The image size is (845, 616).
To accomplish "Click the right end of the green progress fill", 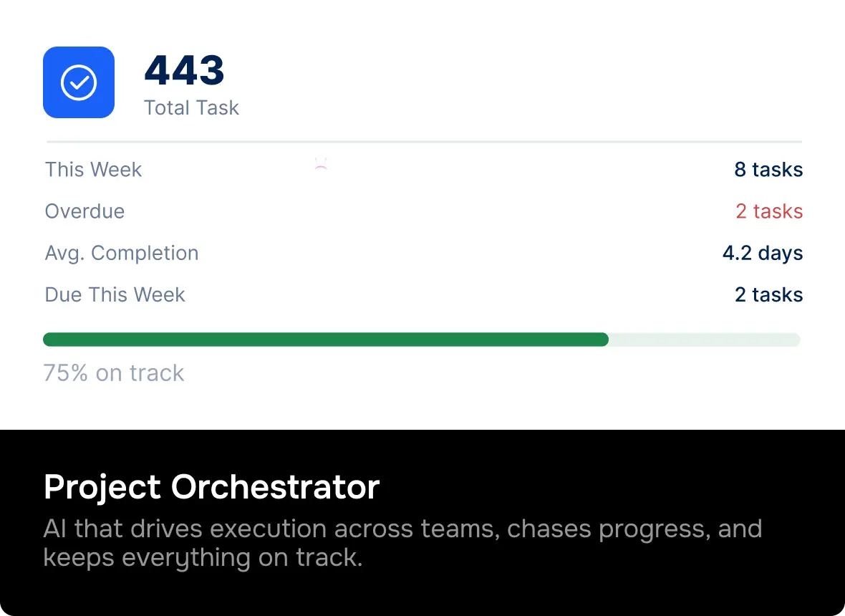I will 604,340.
